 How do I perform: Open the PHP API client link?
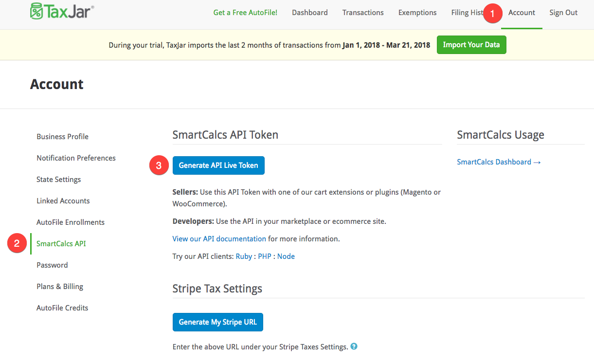point(265,256)
